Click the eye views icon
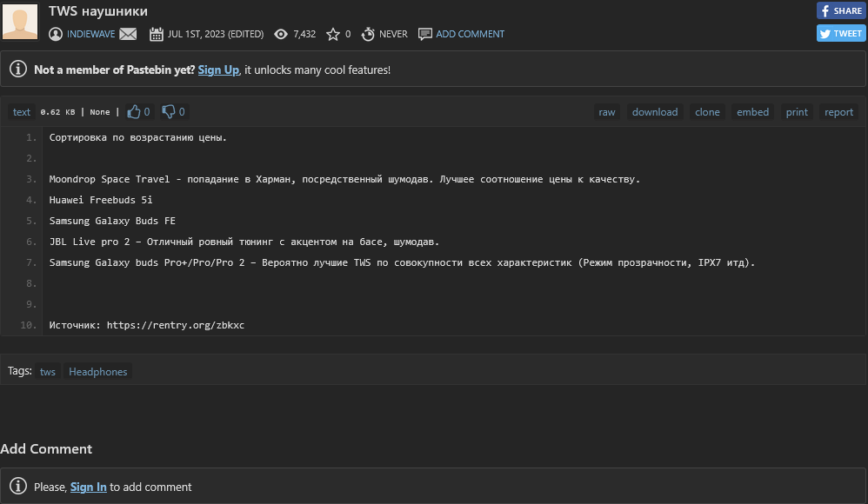Screen dimensions: 868x504 (281, 34)
